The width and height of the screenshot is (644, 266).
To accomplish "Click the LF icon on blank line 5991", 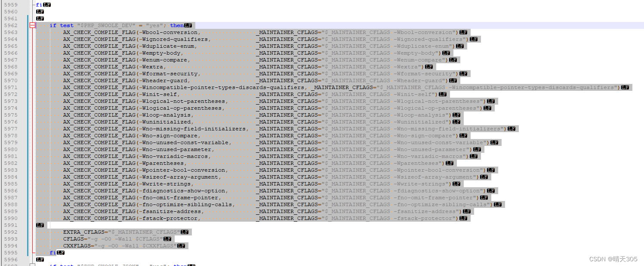I will pos(39,225).
